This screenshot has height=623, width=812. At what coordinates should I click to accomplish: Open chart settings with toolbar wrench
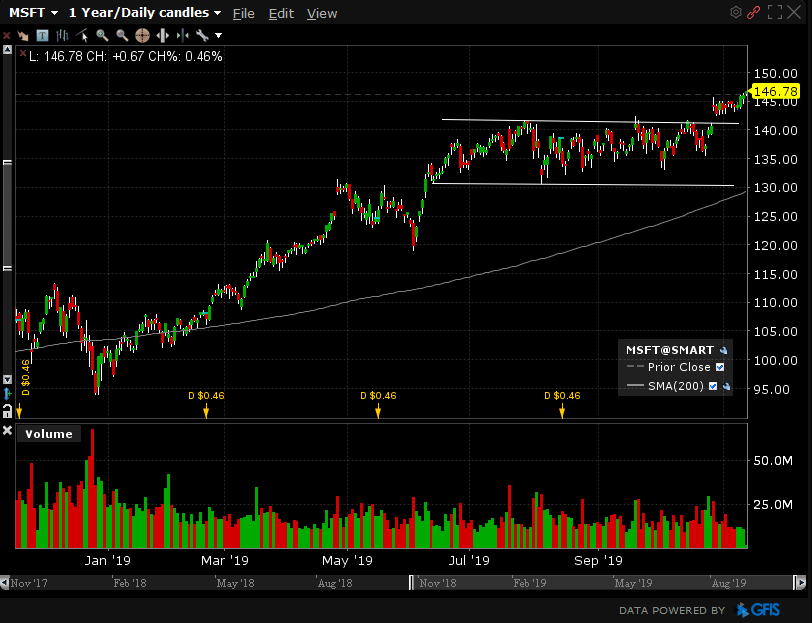[202, 36]
